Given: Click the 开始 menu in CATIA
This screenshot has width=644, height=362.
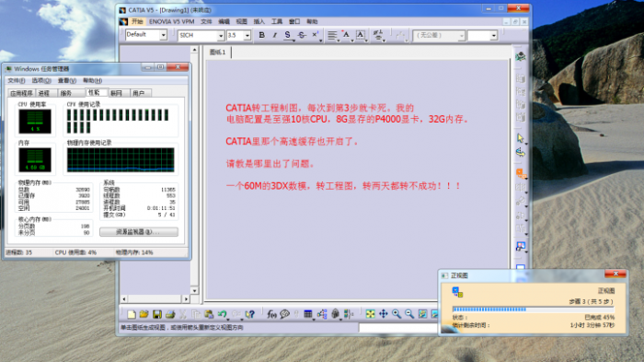Looking at the screenshot, I should (137, 21).
